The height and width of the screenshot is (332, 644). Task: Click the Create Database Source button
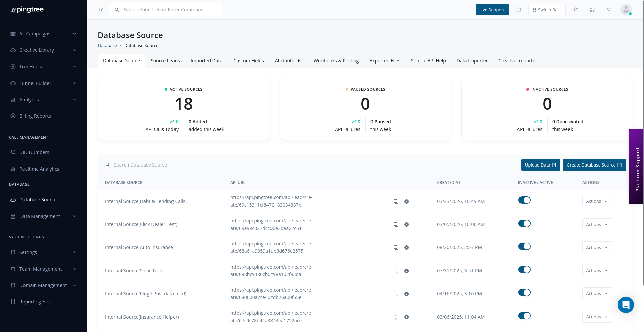(594, 165)
